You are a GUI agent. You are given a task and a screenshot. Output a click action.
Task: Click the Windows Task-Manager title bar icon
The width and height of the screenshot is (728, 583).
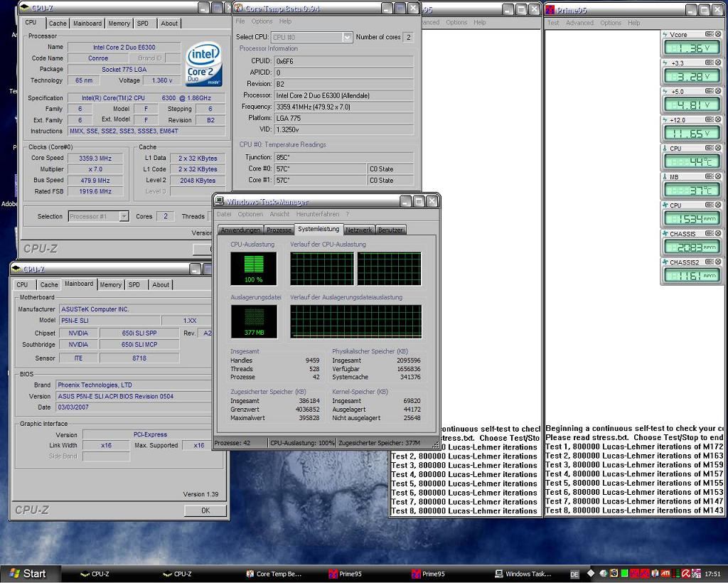click(x=219, y=201)
